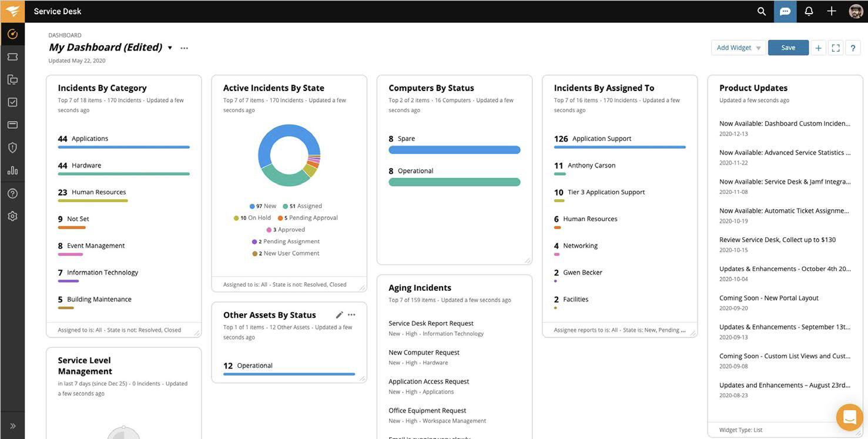Image resolution: width=868 pixels, height=439 pixels.
Task: Click the blue Applications category bar
Action: [x=123, y=147]
